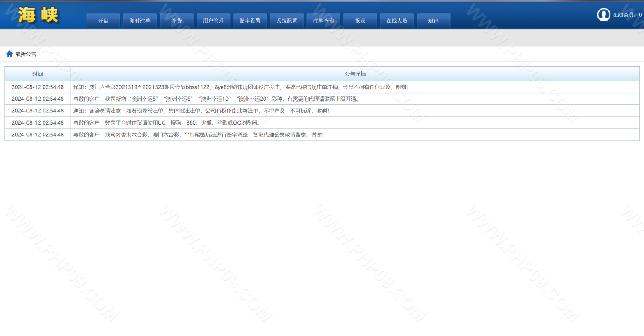Click 退出 to log out
This screenshot has height=336, width=644.
(x=434, y=21)
